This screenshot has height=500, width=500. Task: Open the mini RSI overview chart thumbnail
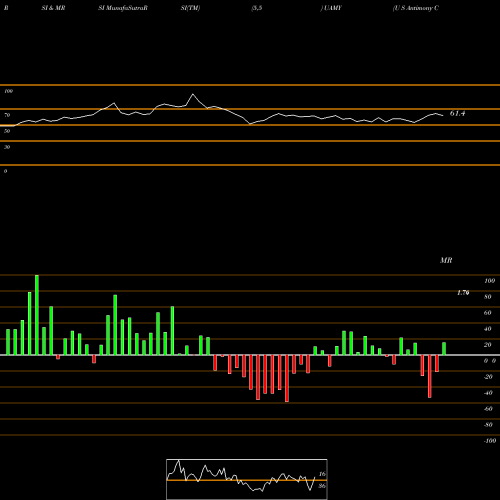point(247,479)
